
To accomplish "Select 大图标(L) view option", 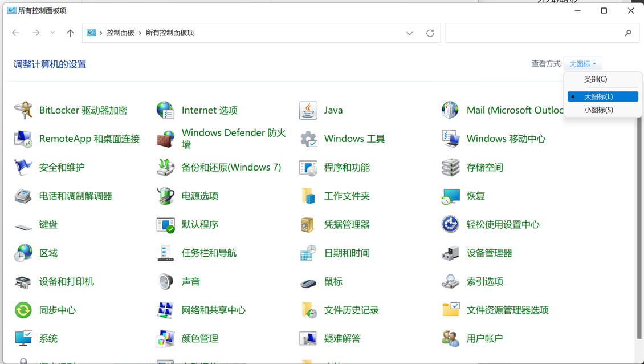I will click(x=602, y=96).
